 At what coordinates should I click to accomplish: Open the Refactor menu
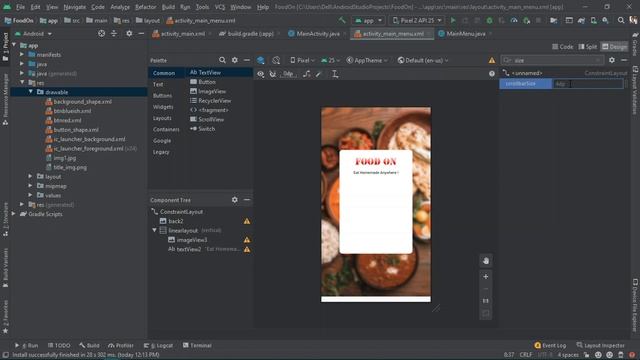tap(146, 7)
